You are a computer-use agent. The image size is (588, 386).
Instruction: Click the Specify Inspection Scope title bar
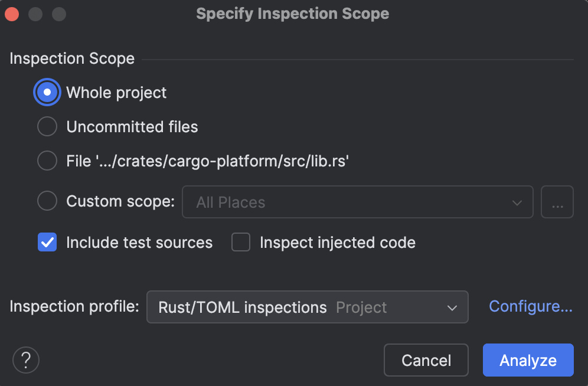pos(293,14)
